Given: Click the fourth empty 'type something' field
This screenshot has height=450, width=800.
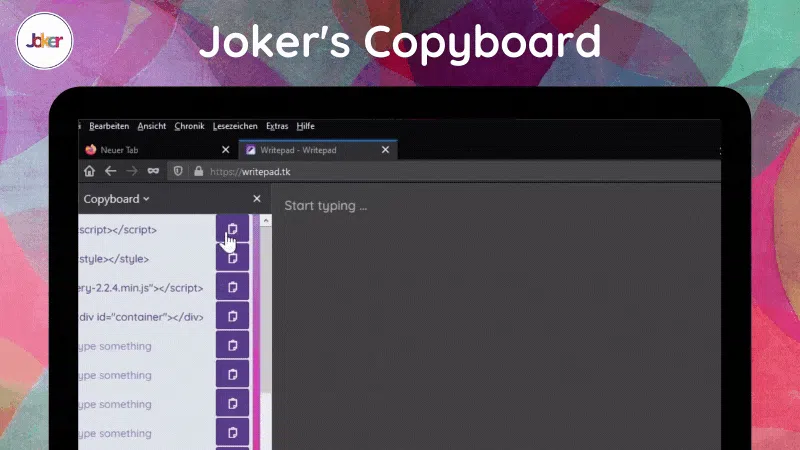Looking at the screenshot, I should coord(147,433).
